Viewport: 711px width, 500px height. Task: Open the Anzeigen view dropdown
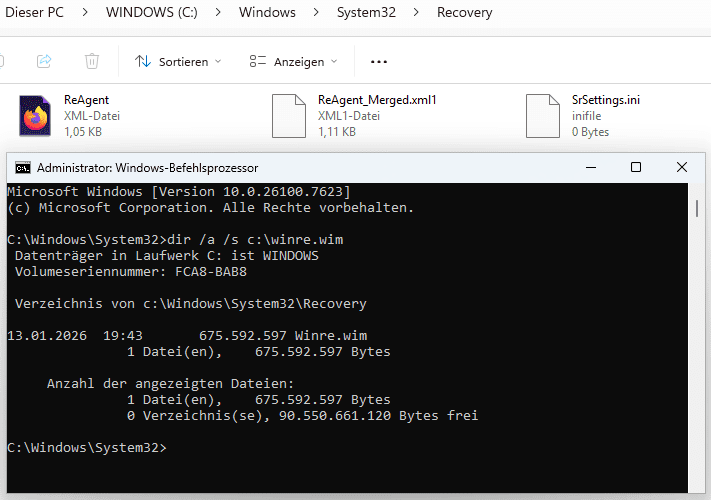point(293,61)
